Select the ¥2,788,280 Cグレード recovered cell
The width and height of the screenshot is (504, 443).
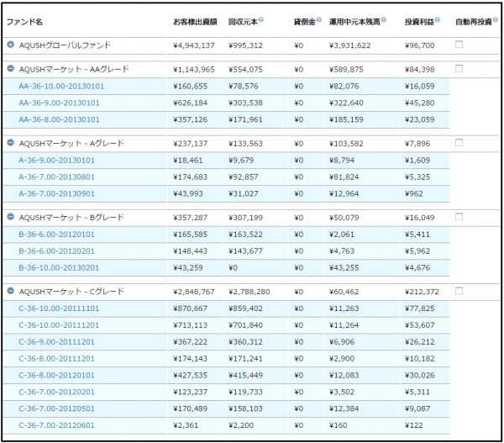pyautogui.click(x=249, y=292)
